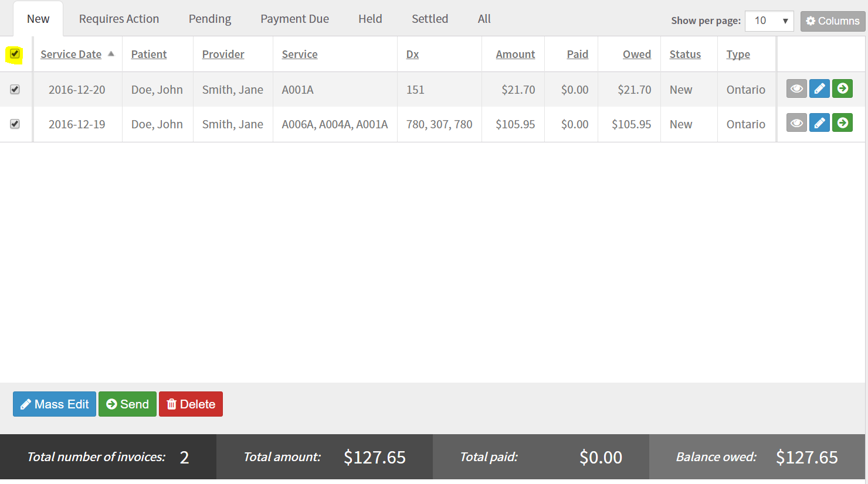This screenshot has height=484, width=868.
Task: Toggle Service Date column sort order
Action: click(70, 54)
